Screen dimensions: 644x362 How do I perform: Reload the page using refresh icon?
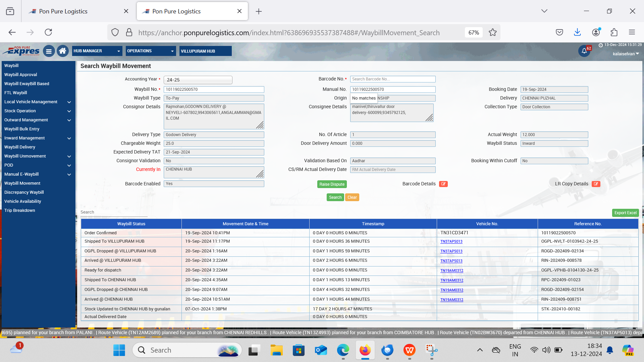pos(48,33)
